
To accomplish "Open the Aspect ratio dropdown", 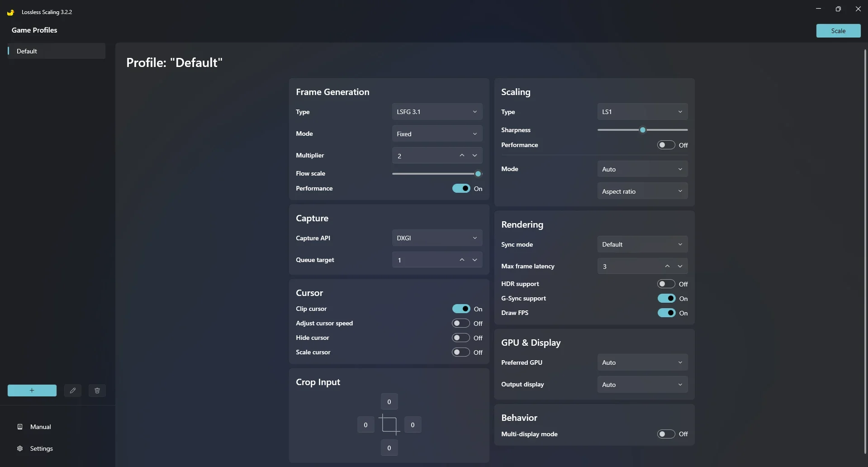I will [x=642, y=191].
